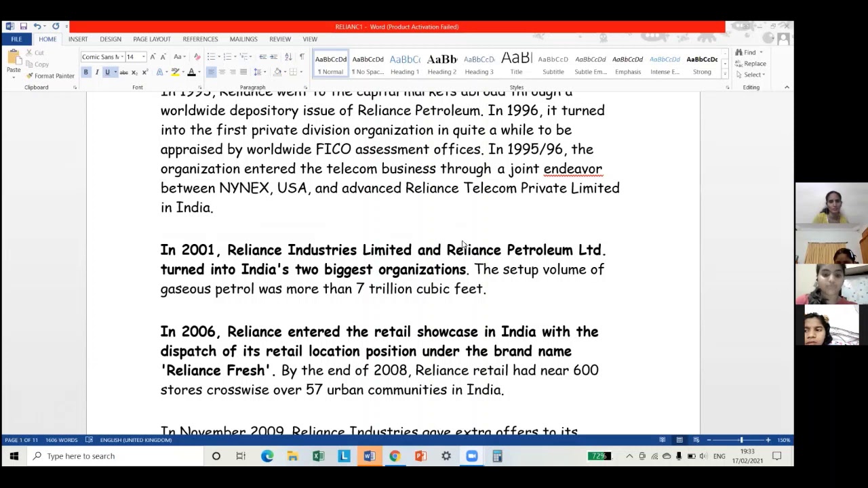The width and height of the screenshot is (868, 488).
Task: Apply the Title style
Action: pyautogui.click(x=516, y=64)
